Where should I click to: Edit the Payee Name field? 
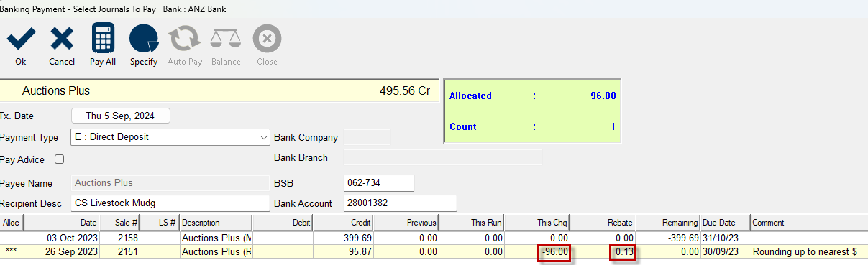(x=170, y=183)
